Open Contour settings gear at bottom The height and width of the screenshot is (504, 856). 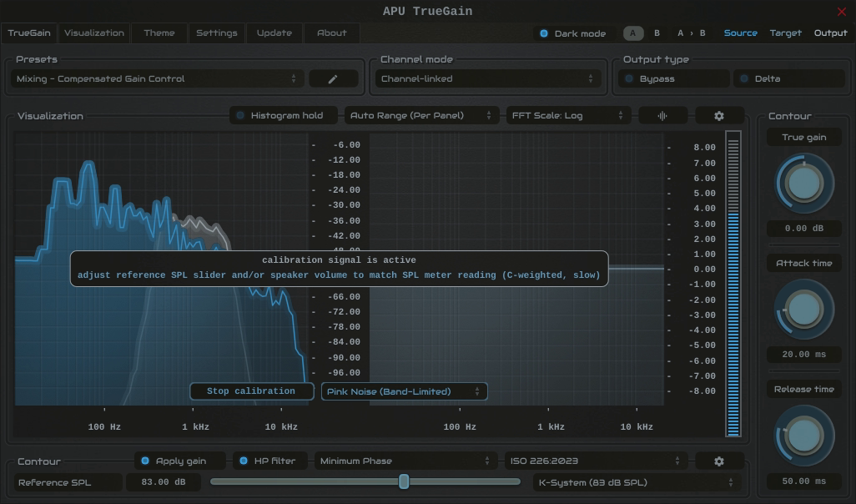(x=719, y=461)
